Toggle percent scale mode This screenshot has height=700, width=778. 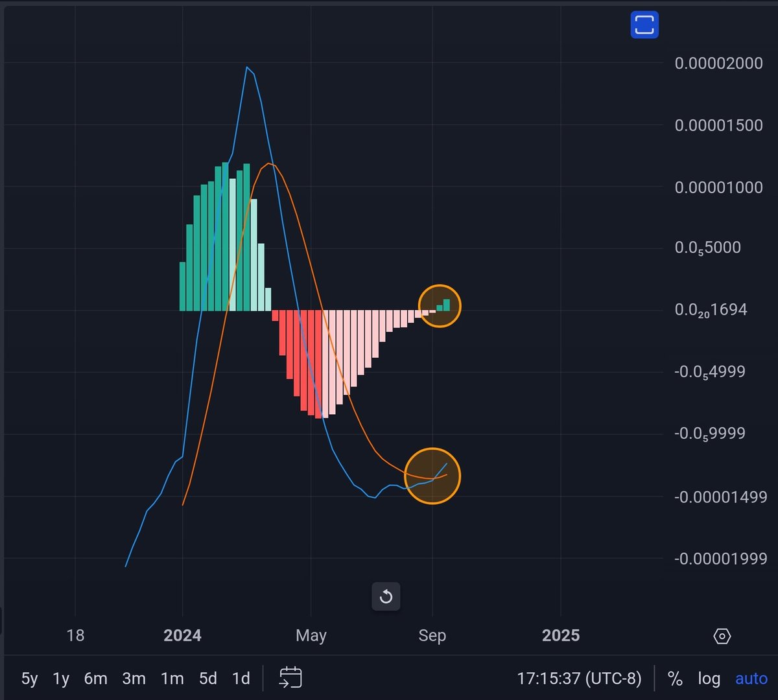(x=675, y=679)
